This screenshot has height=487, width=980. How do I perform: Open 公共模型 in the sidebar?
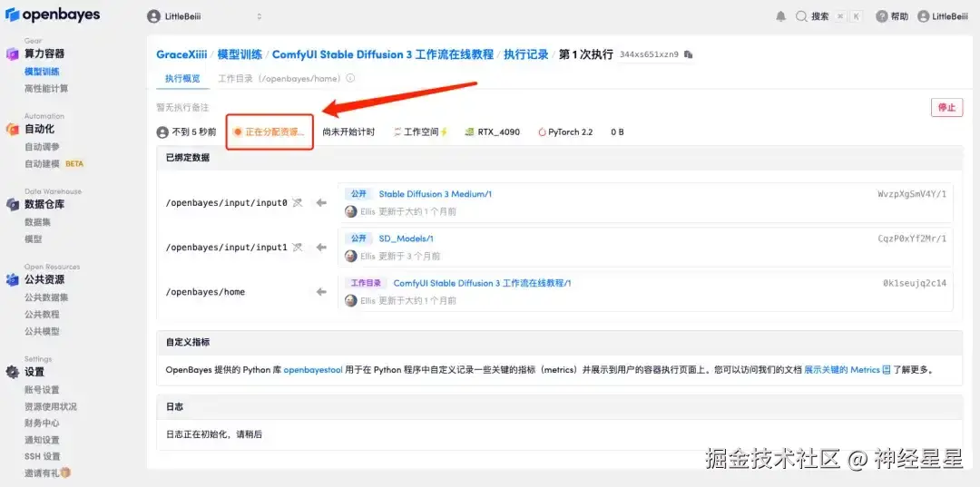pos(42,331)
